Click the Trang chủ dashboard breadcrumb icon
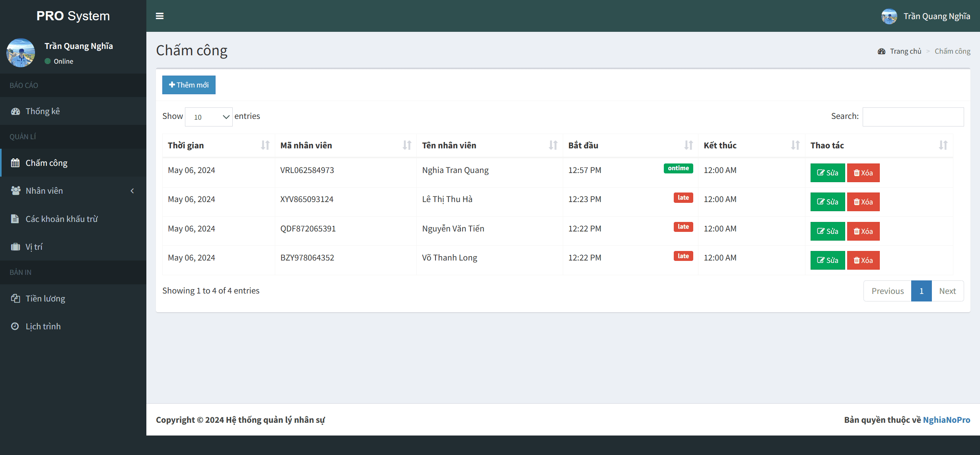Screen dimensions: 980x455 pyautogui.click(x=881, y=51)
